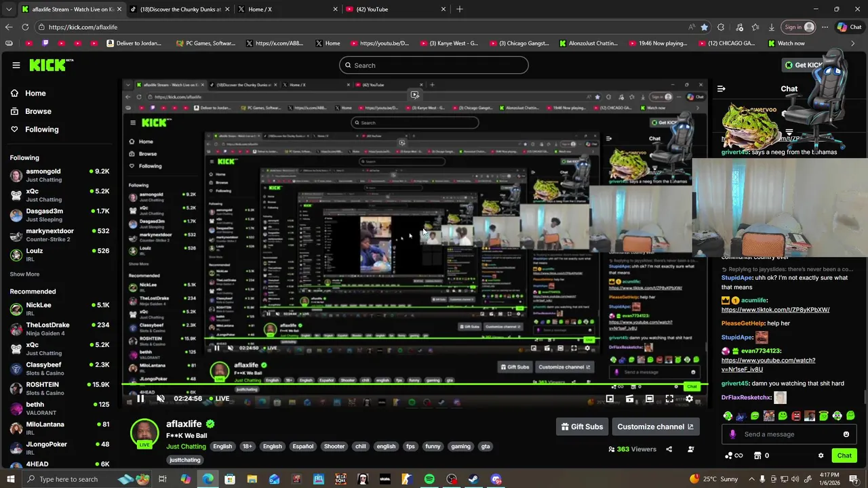The image size is (868, 488).
Task: Open TheLostDrake recommended channel
Action: [60, 329]
